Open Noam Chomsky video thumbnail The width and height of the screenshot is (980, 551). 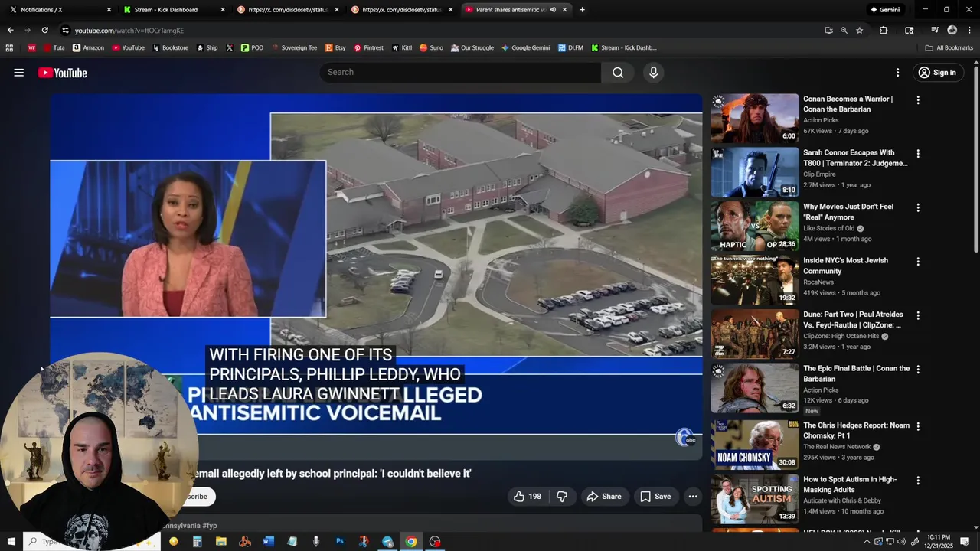pyautogui.click(x=754, y=444)
